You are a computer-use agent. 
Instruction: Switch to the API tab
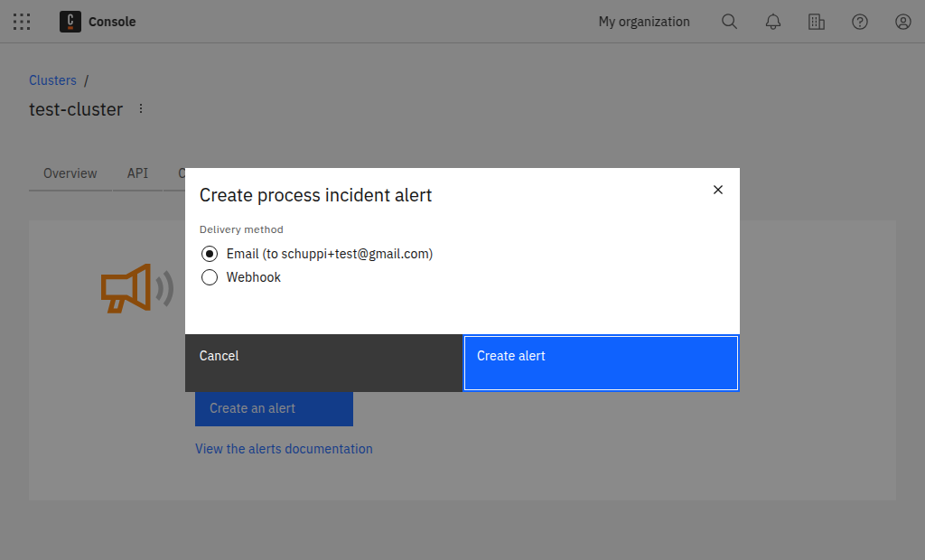[x=137, y=173]
